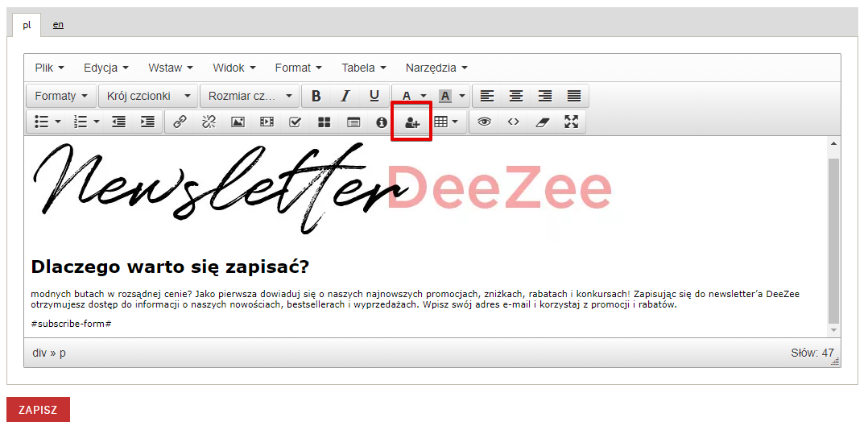Expand the Krój czcionki font list
This screenshot has width=868, height=434.
pos(148,96)
